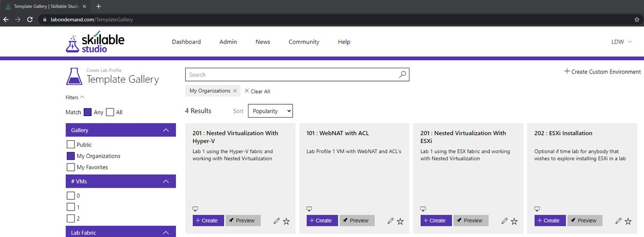Favorite the Nested Virtualization With Hyper-V template
The height and width of the screenshot is (237, 644).
click(287, 221)
